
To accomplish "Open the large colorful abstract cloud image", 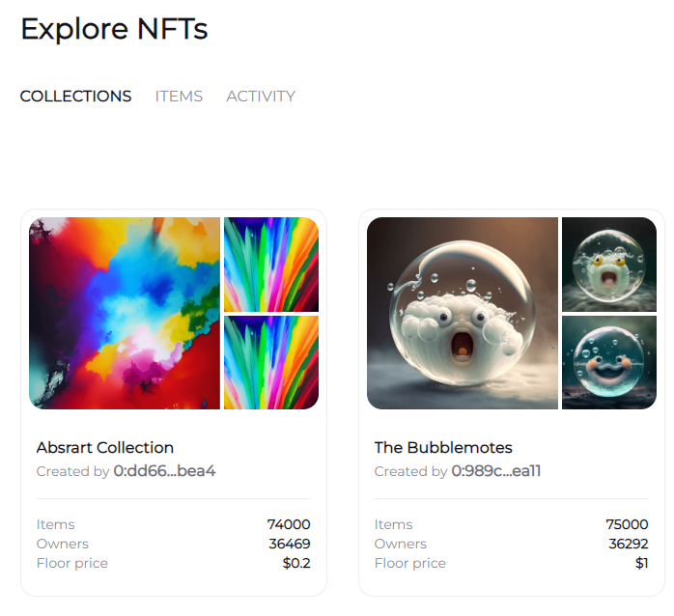I will pos(125,313).
